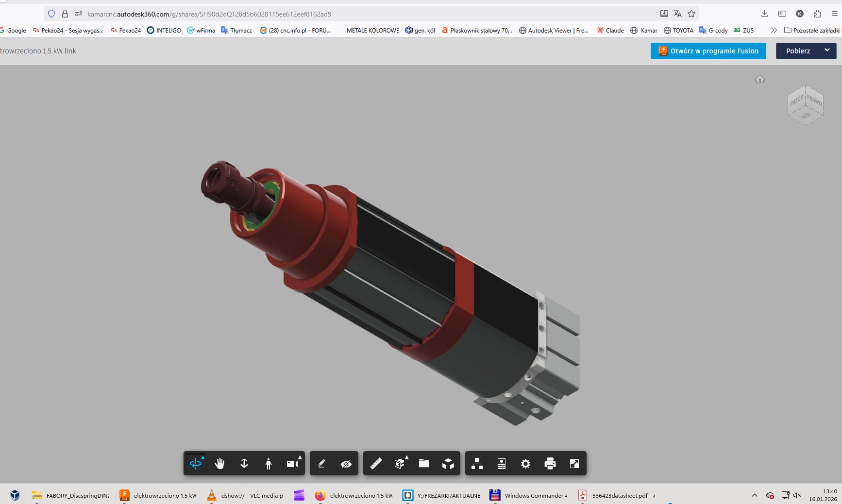The height and width of the screenshot is (504, 842).
Task: Click 'Otwórz w programie Fusion' button
Action: click(708, 51)
